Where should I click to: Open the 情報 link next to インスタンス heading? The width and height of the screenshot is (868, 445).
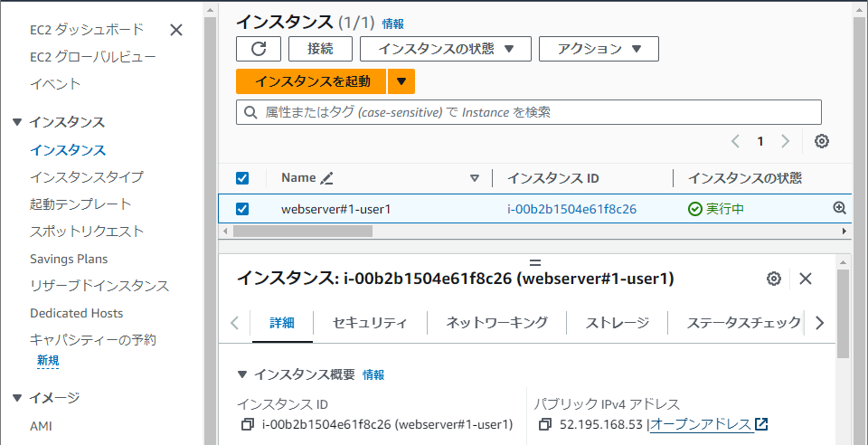(393, 24)
